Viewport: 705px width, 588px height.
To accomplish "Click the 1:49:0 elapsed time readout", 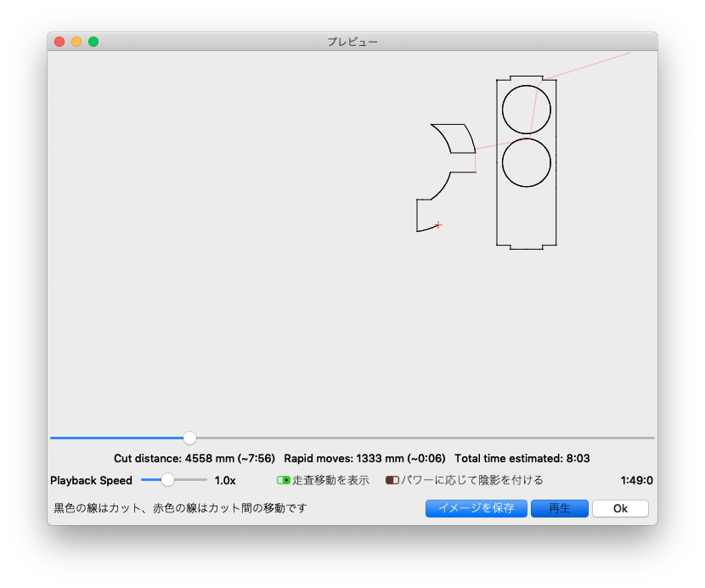I will coord(637,480).
